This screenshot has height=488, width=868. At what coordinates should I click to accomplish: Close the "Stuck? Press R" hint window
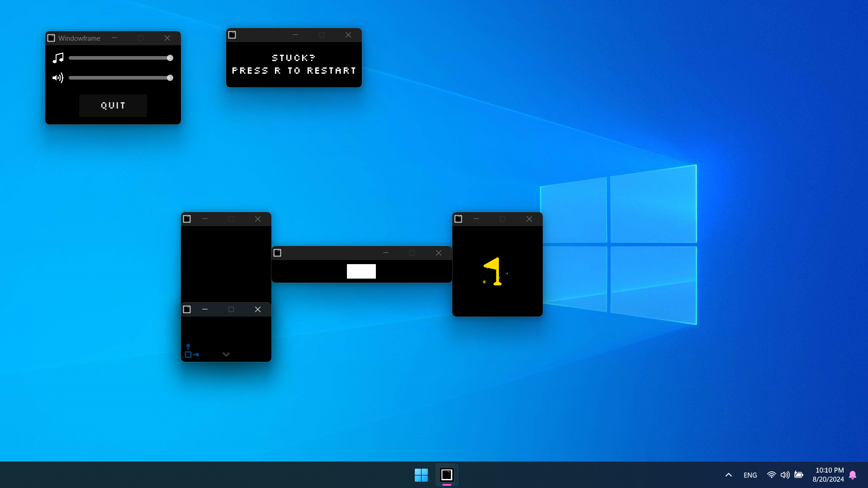click(348, 35)
